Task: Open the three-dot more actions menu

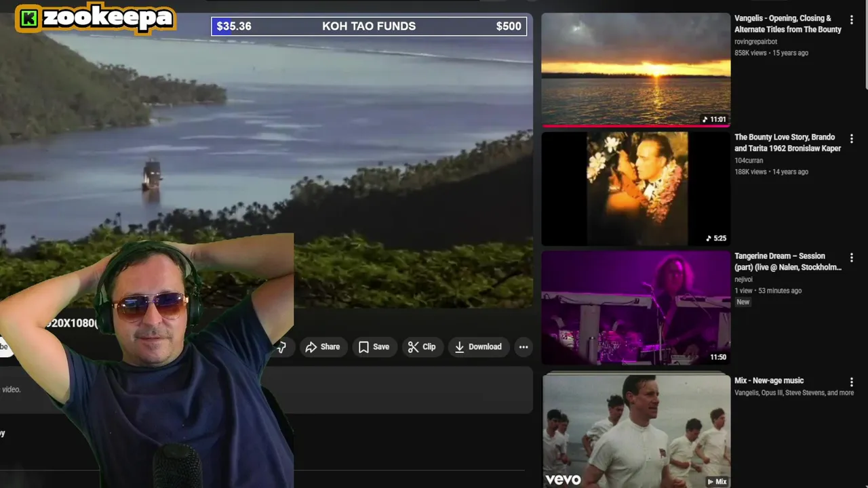Action: click(524, 347)
